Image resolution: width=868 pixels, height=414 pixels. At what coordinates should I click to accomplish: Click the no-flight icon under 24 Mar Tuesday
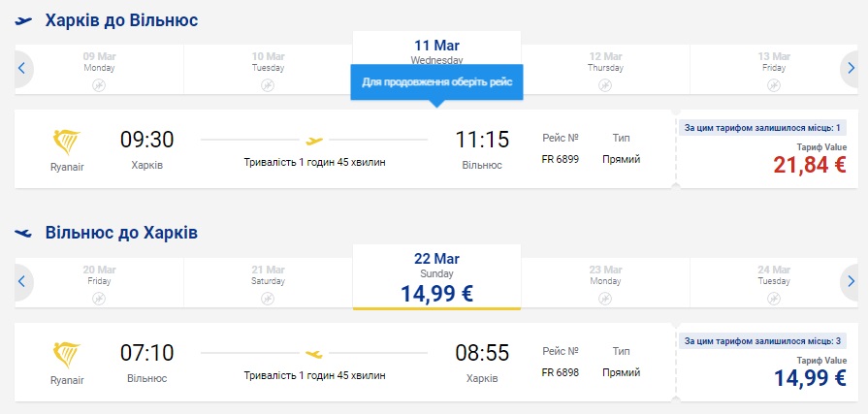pos(773,299)
